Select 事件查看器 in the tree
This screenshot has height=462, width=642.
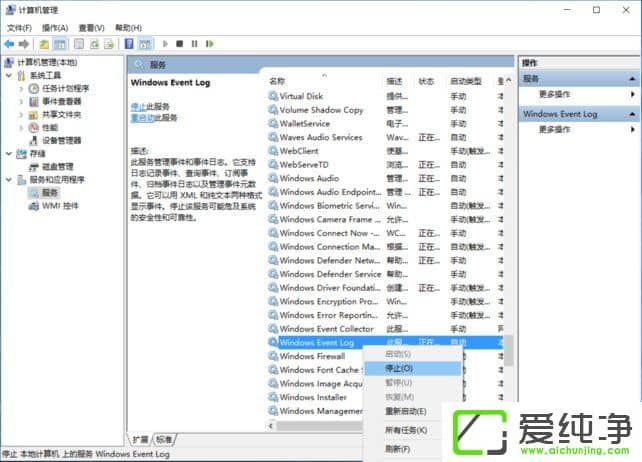coord(61,102)
